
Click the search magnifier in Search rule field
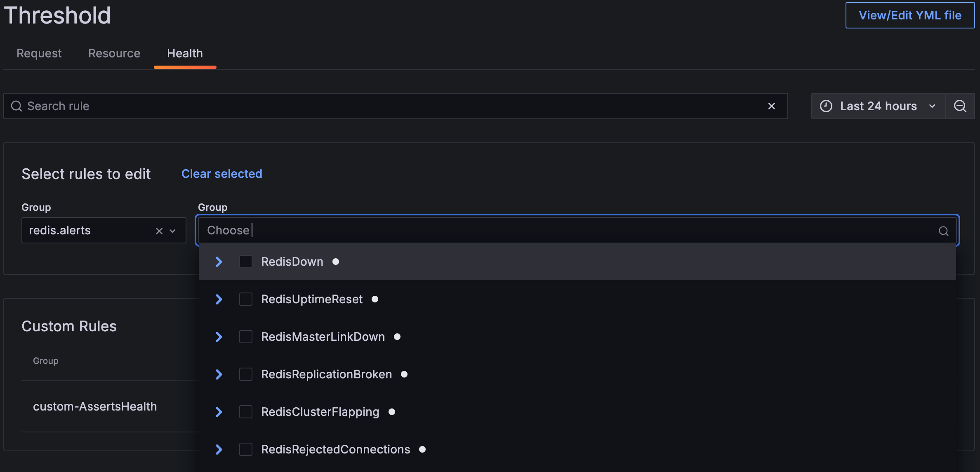pyautogui.click(x=16, y=106)
